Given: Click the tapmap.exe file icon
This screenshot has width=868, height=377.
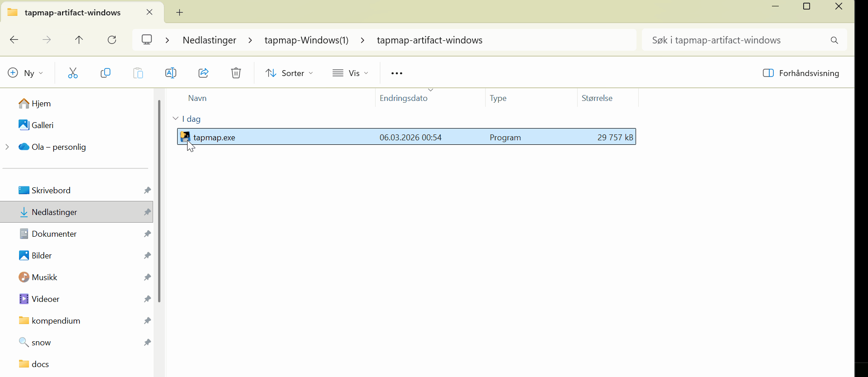Looking at the screenshot, I should pos(185,137).
